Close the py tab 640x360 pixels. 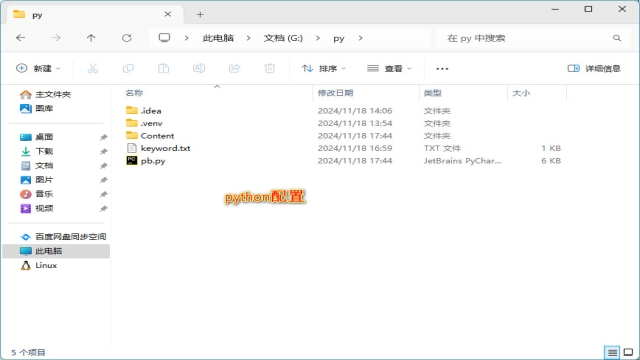tap(168, 14)
